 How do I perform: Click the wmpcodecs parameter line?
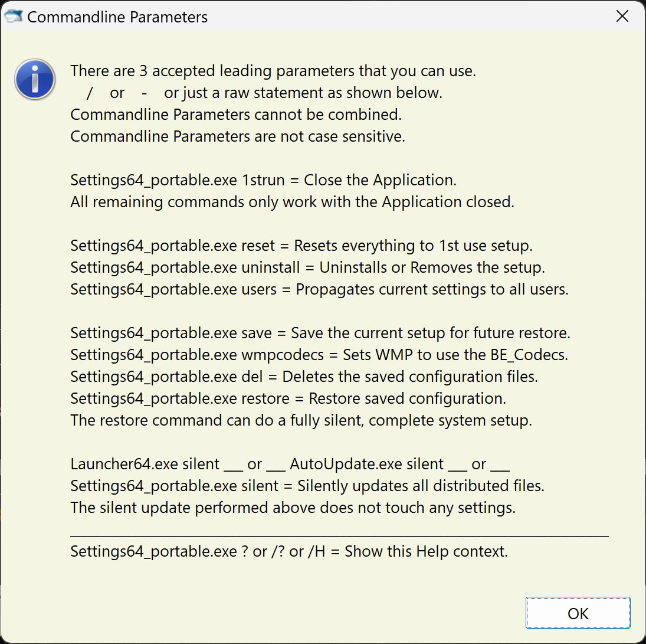click(x=319, y=355)
